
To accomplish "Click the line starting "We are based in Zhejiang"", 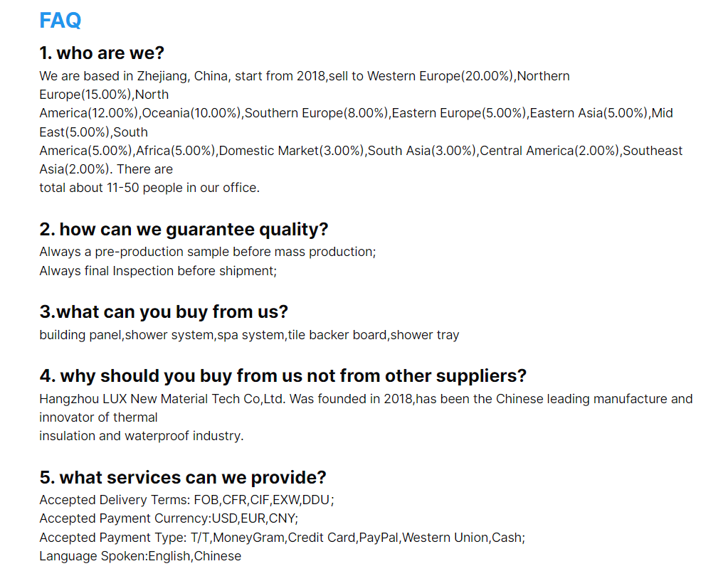I will [304, 76].
